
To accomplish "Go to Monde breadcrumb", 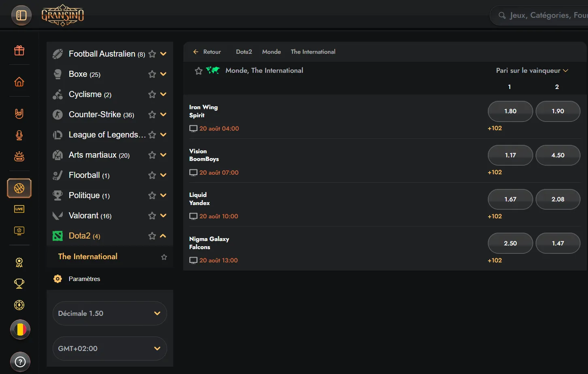I will point(272,52).
